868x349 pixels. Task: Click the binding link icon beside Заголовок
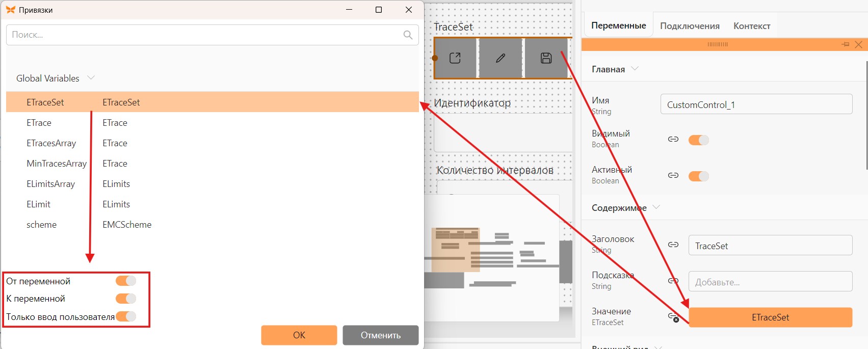click(673, 245)
